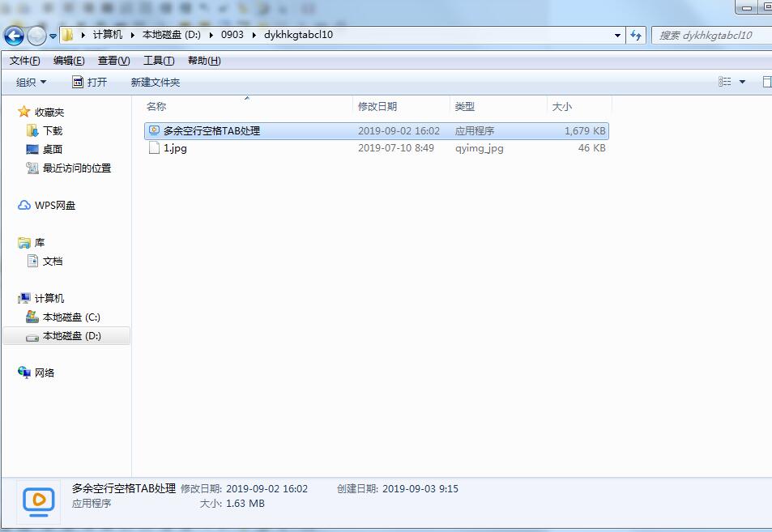Image resolution: width=772 pixels, height=532 pixels.
Task: Expand the arrow after 本地磁盘 (D:) breadcrumb
Action: [x=211, y=35]
